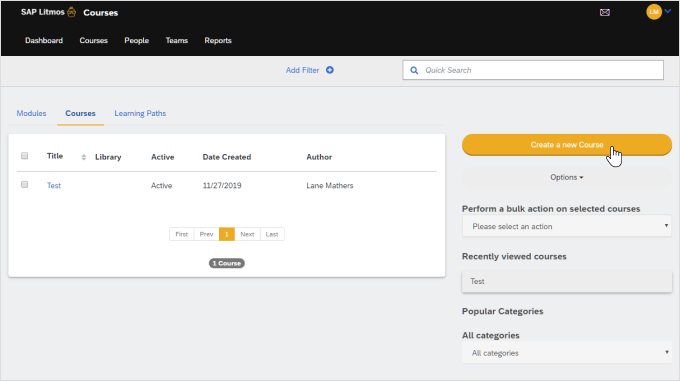Click the SAP Litmos logo
The height and width of the screenshot is (381, 680).
pyautogui.click(x=48, y=12)
